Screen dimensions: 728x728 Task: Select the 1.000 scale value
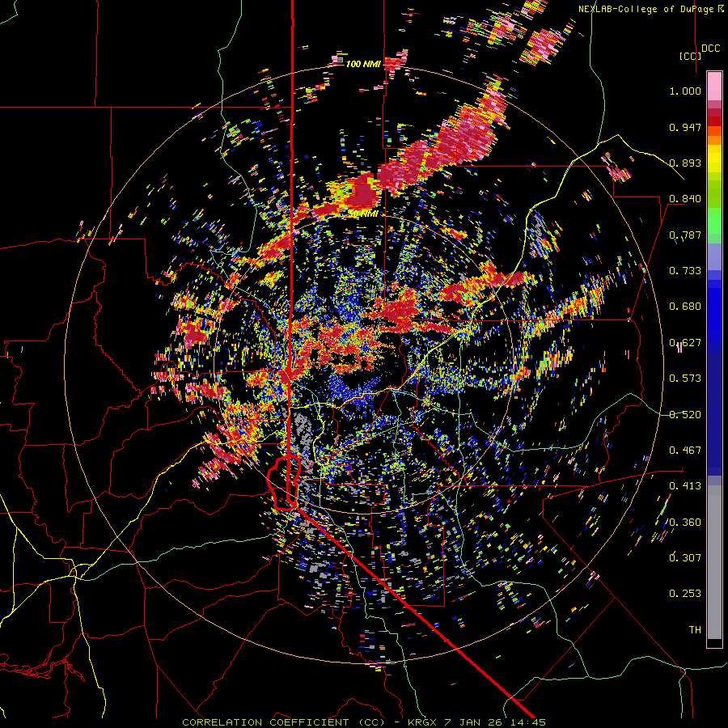pos(685,91)
